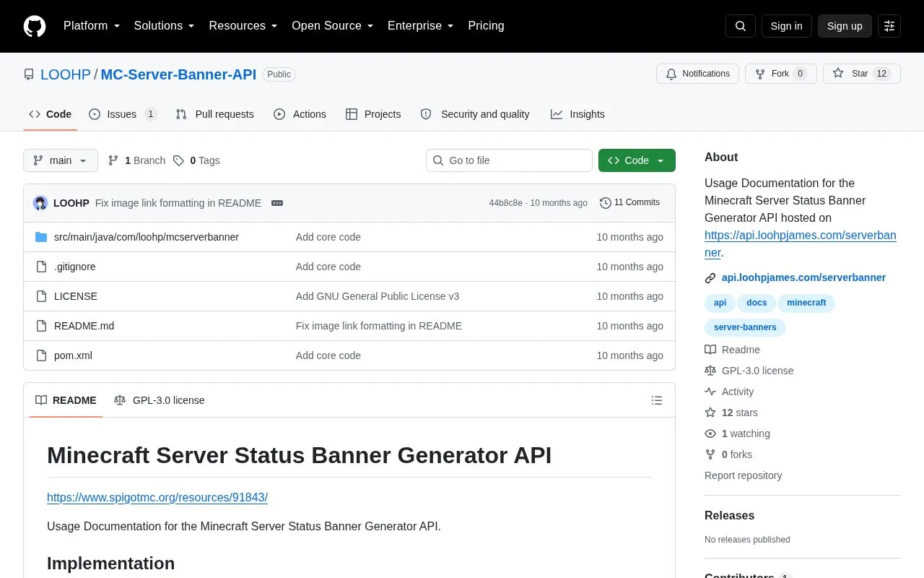Click the fork icon beside 0 forks
The width and height of the screenshot is (924, 578).
710,454
